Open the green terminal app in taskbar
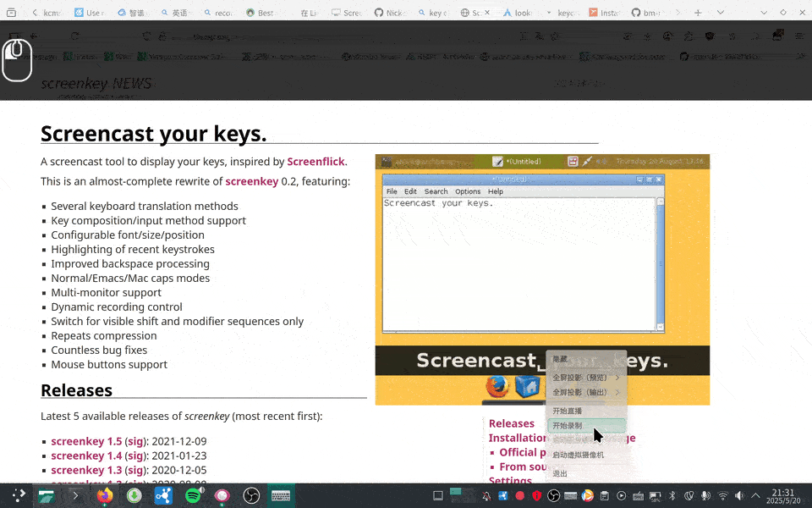Image resolution: width=812 pixels, height=508 pixels. 47,495
